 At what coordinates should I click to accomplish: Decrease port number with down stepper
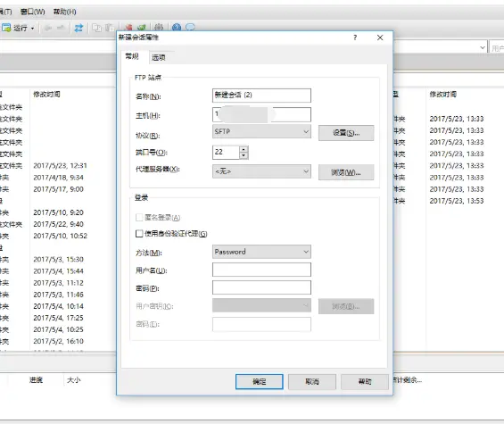[244, 155]
